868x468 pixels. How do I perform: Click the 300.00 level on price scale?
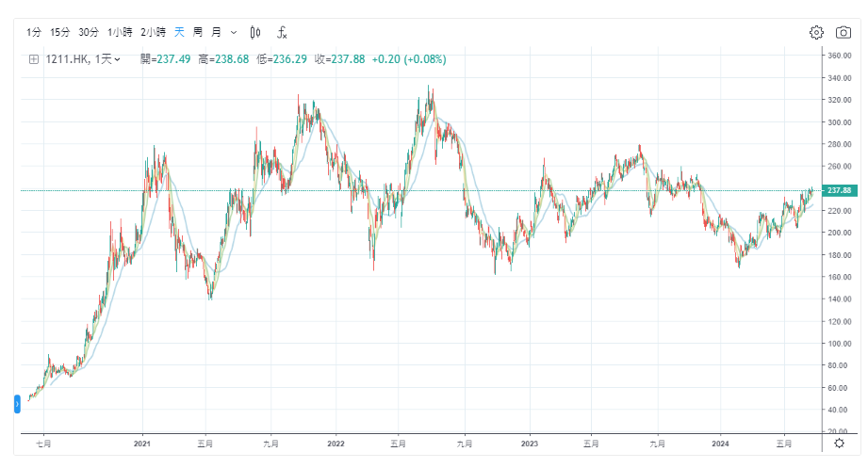click(839, 122)
